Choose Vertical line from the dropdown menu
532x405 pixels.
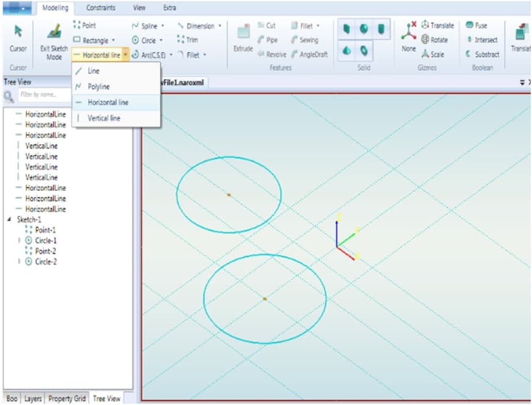[103, 118]
